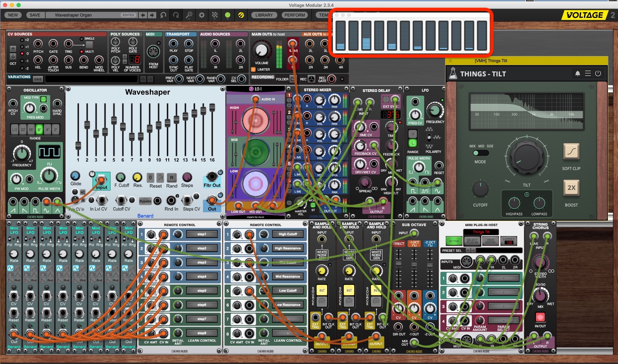This screenshot has width=618, height=364.
Task: Toggle the highpass/lowpass filter power icon
Action: click(x=527, y=194)
